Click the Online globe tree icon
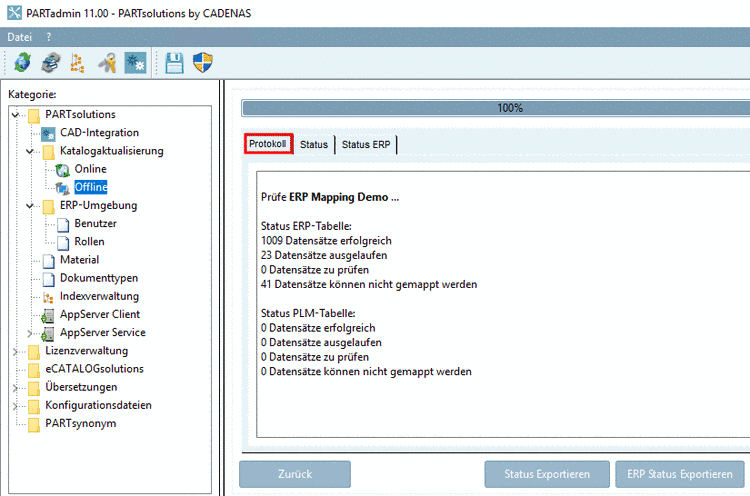The image size is (750, 496). 62,170
